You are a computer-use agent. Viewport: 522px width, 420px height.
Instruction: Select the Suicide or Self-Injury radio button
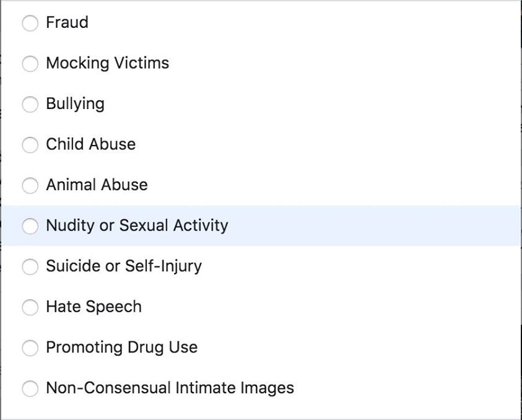coord(30,267)
